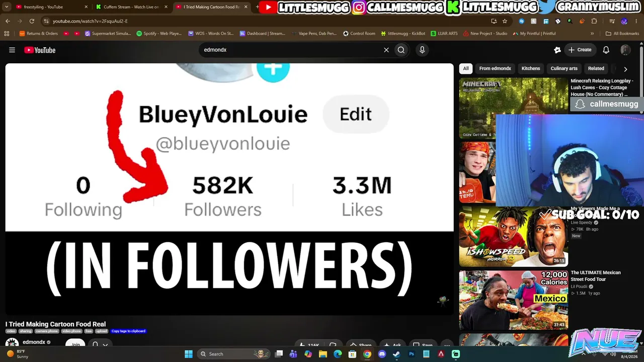Open the Spotify - Web Player bookmark
The width and height of the screenshot is (644, 362).
coord(159,34)
